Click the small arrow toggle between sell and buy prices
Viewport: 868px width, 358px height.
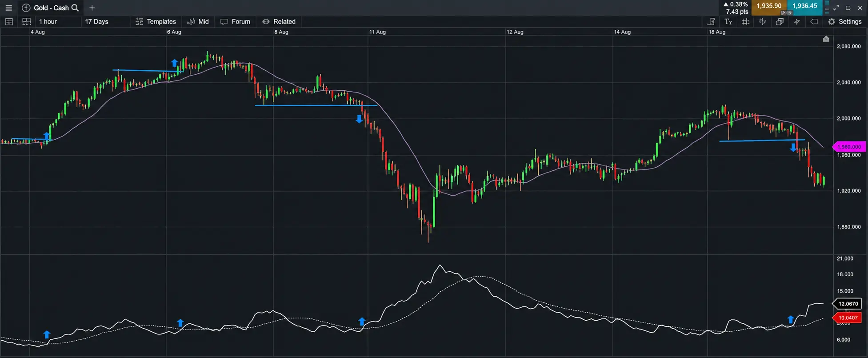pos(787,13)
